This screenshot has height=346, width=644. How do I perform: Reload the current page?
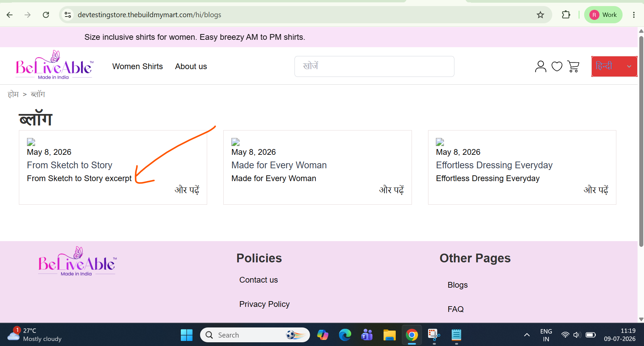tap(46, 15)
